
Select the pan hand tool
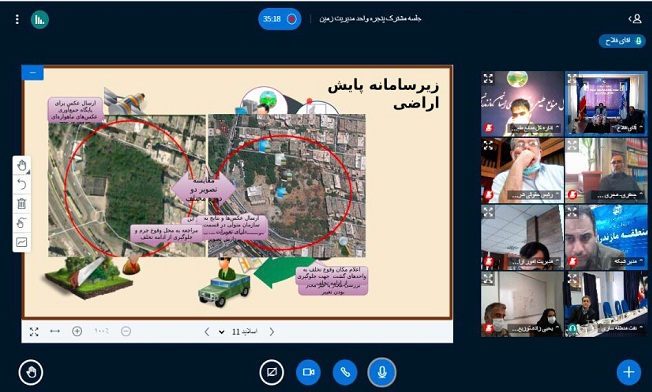[x=22, y=165]
